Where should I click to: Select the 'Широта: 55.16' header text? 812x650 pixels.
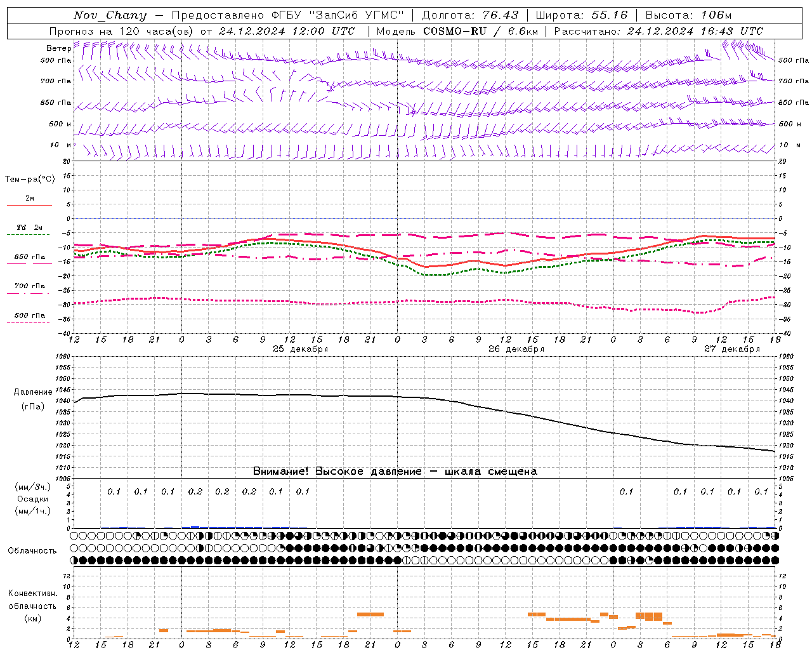(582, 15)
